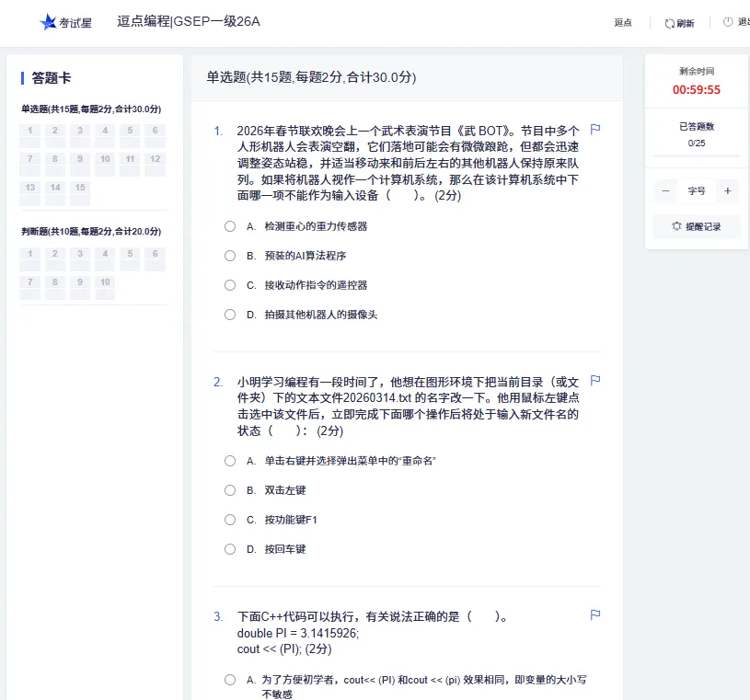
Task: Jump to 判断题 question 1 in answer card
Action: coord(30,259)
